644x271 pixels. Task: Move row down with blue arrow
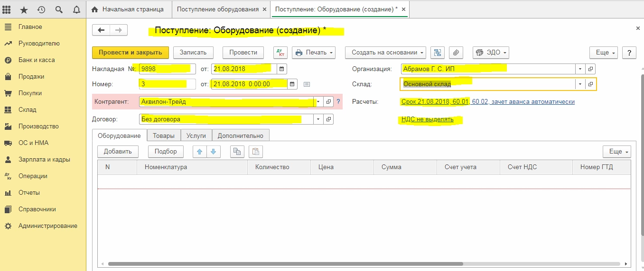(x=213, y=152)
